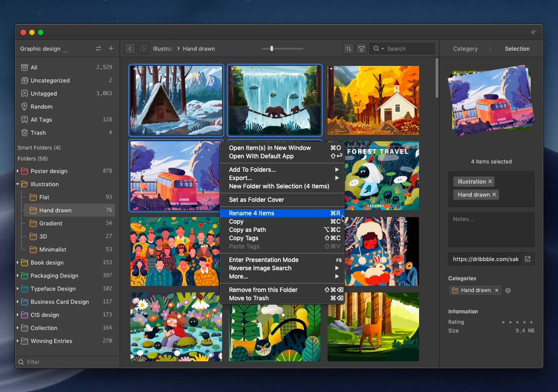Expand the Winning Entries folder
This screenshot has height=392, width=558.
click(x=18, y=341)
